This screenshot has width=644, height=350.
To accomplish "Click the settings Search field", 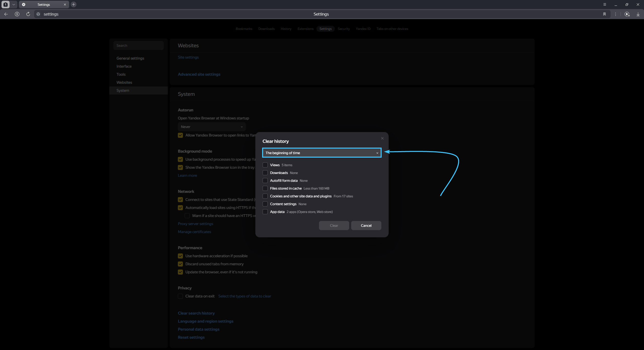I will point(139,46).
